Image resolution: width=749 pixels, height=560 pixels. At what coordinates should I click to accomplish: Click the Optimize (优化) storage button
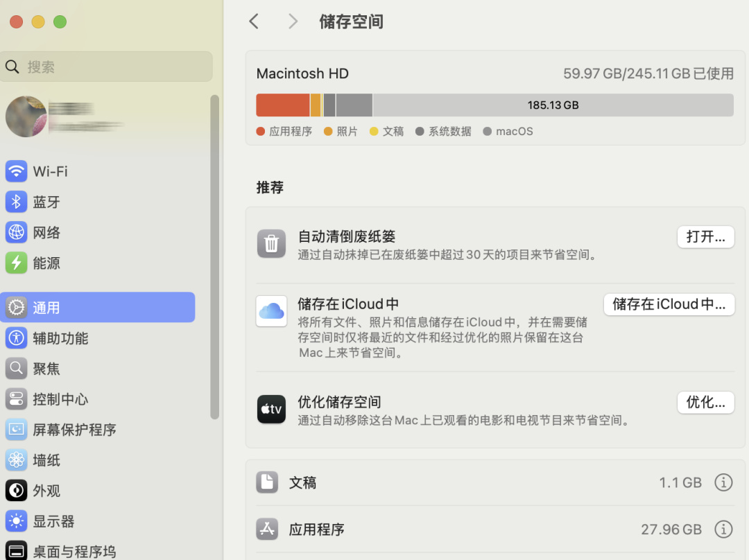[x=705, y=403]
